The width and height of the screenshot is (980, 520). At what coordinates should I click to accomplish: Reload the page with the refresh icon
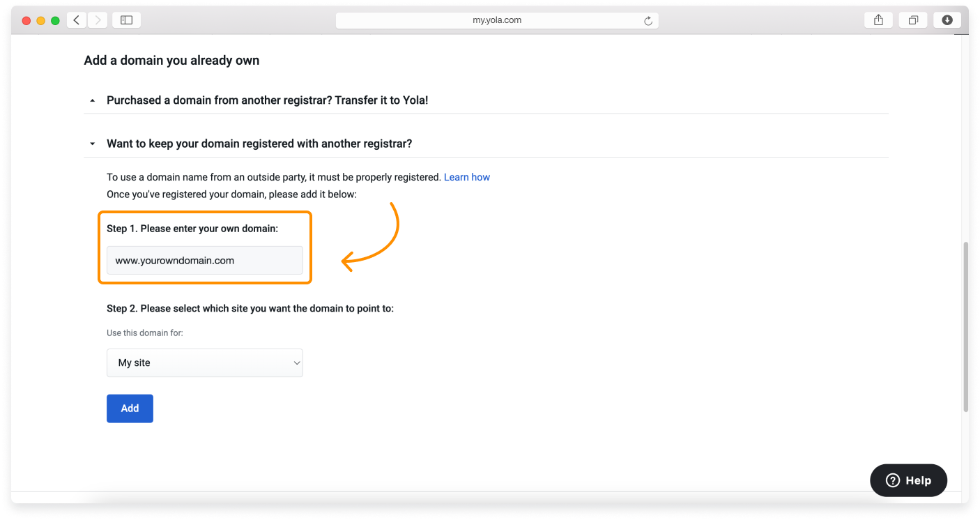point(648,21)
